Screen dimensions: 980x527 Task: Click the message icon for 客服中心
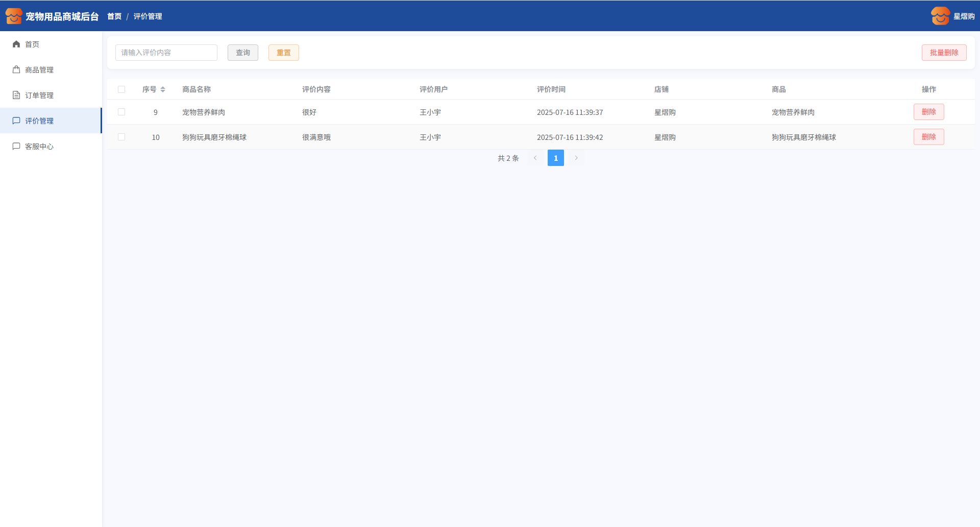coord(16,147)
